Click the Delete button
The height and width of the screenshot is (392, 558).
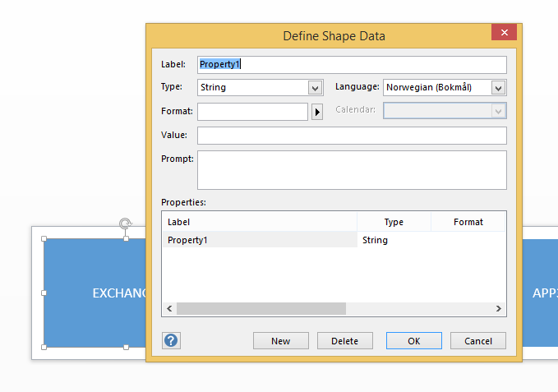coord(345,341)
